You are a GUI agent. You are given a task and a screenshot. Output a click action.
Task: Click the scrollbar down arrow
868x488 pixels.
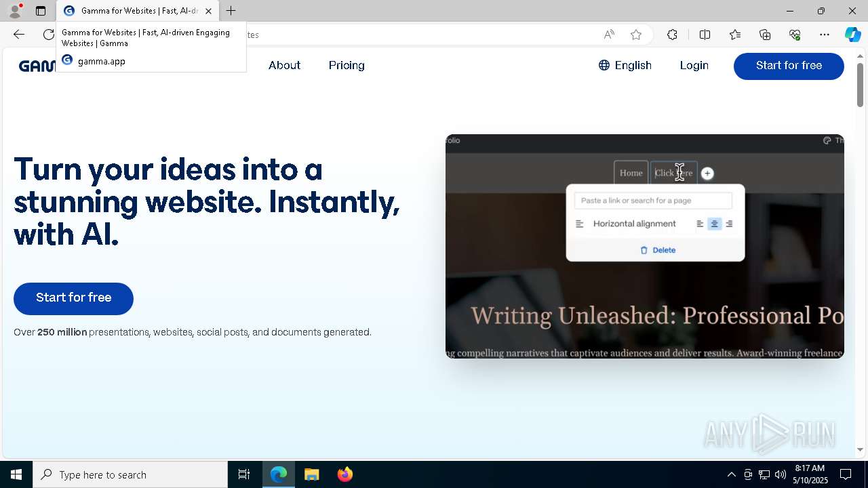click(860, 449)
